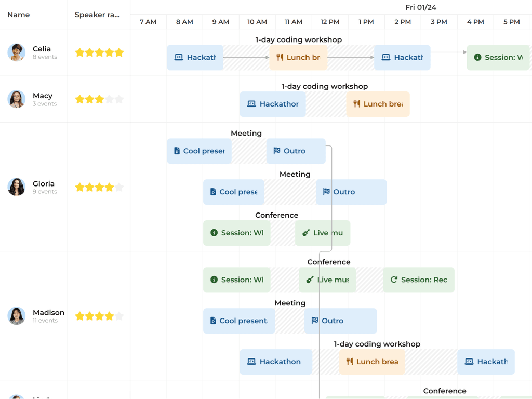This screenshot has width=532, height=399.
Task: Click the Fri 01/24 date header
Action: (422, 7)
